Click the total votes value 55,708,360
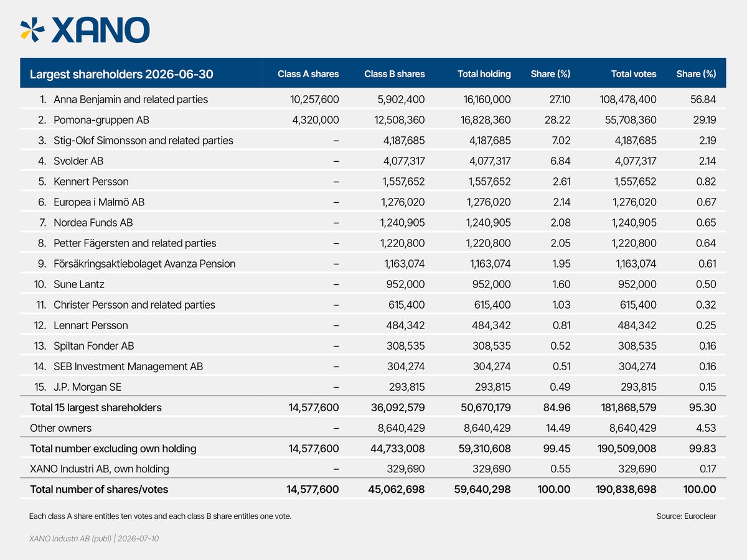This screenshot has width=747, height=560. point(631,120)
